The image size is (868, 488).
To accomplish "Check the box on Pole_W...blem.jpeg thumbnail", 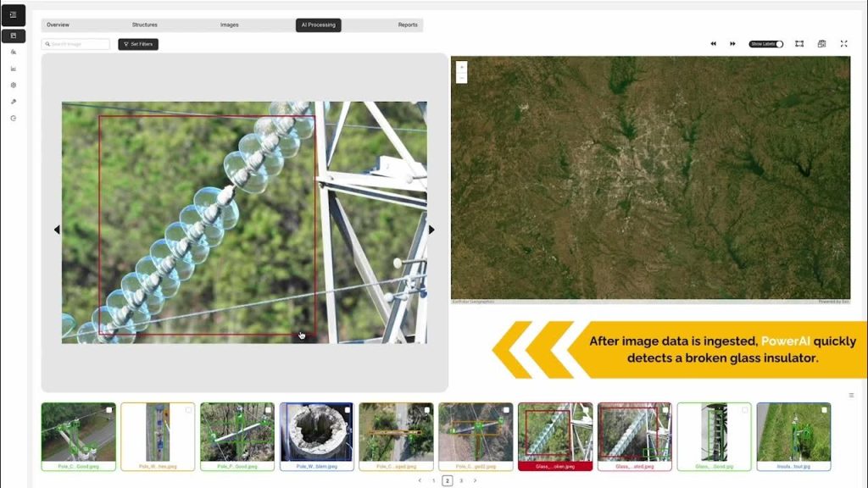I will [348, 410].
